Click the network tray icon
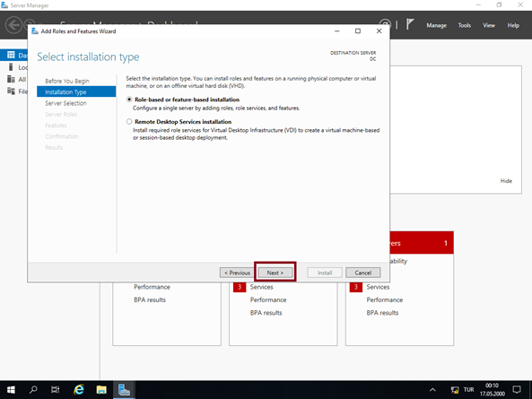This screenshot has width=532, height=399. click(455, 390)
